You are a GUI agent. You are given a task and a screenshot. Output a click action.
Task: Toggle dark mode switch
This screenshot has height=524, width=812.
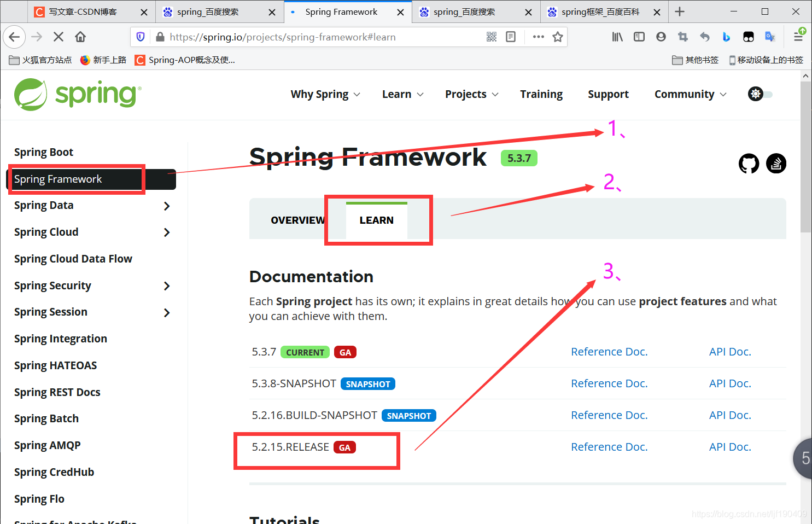click(x=761, y=94)
